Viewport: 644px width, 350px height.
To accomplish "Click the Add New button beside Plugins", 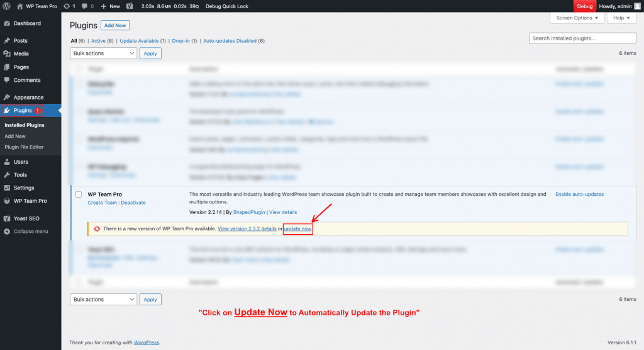I will [115, 26].
